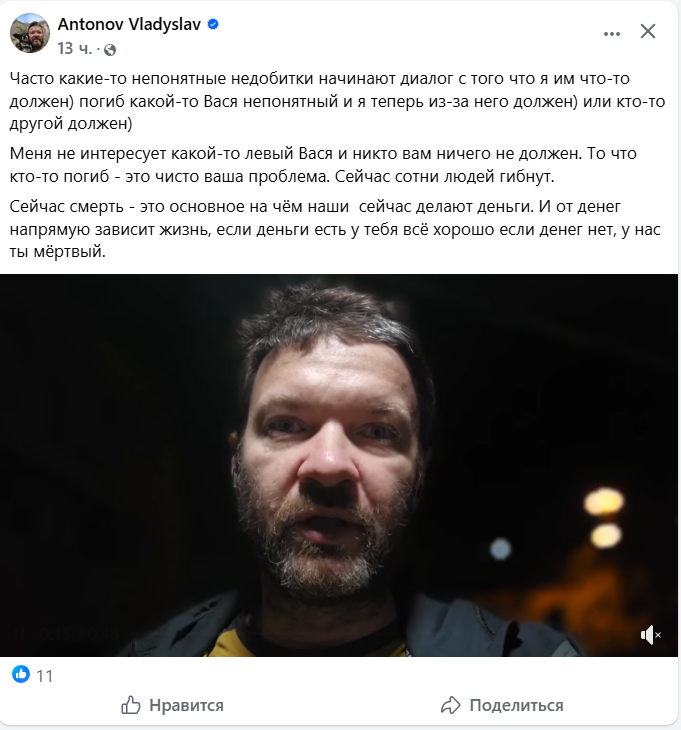Click the blue verified badge
Viewport: 681px width, 730px height.
213,24
